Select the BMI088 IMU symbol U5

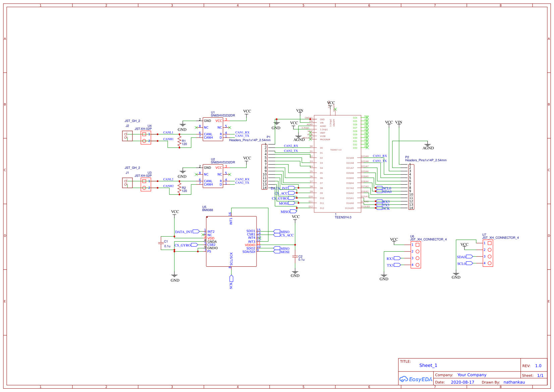coord(231,241)
